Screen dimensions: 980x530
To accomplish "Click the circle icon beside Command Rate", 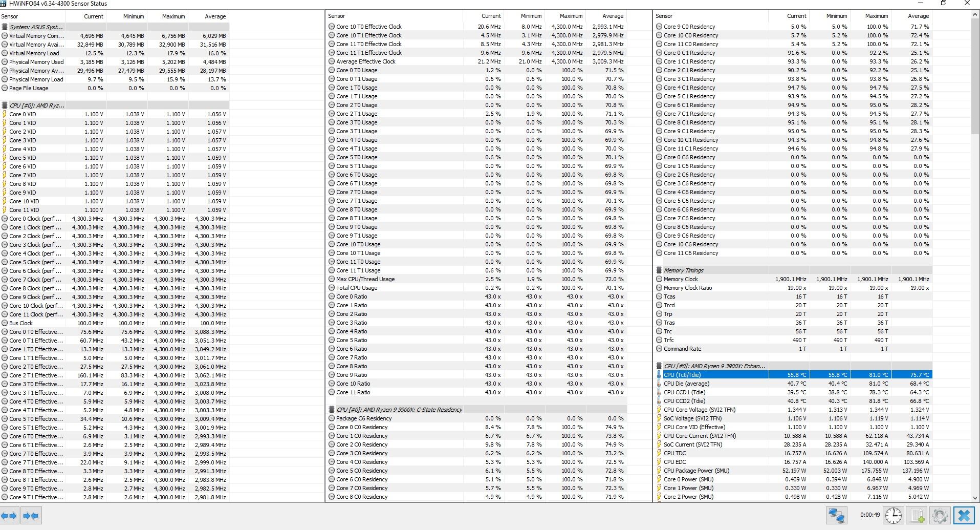I will click(659, 349).
